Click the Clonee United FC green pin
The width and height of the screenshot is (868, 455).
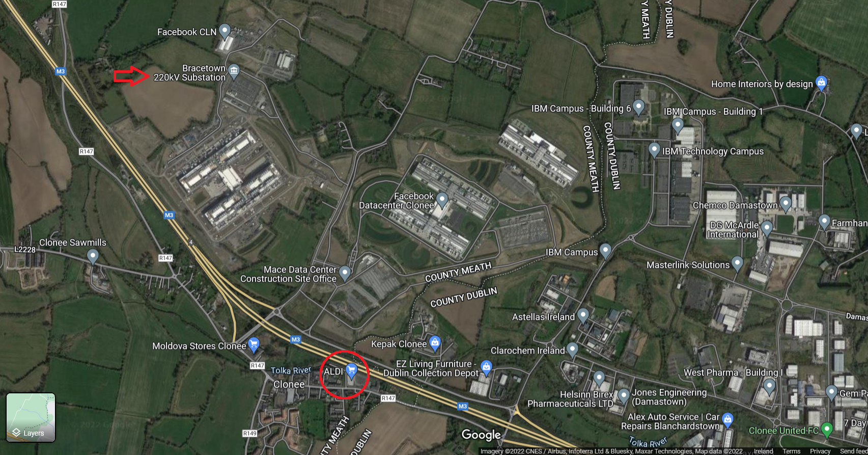pyautogui.click(x=827, y=430)
